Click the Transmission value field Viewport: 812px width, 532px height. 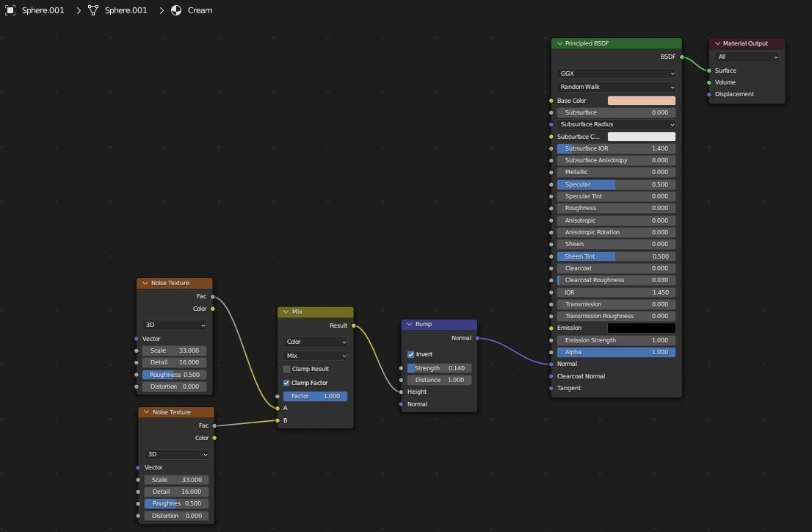coord(616,304)
